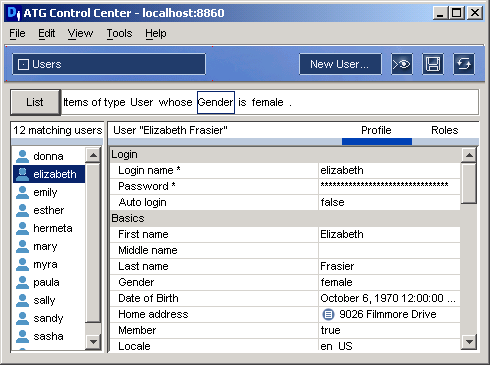Click the user list scroll up arrow
Image resolution: width=492 pixels, height=365 pixels.
pyautogui.click(x=93, y=155)
